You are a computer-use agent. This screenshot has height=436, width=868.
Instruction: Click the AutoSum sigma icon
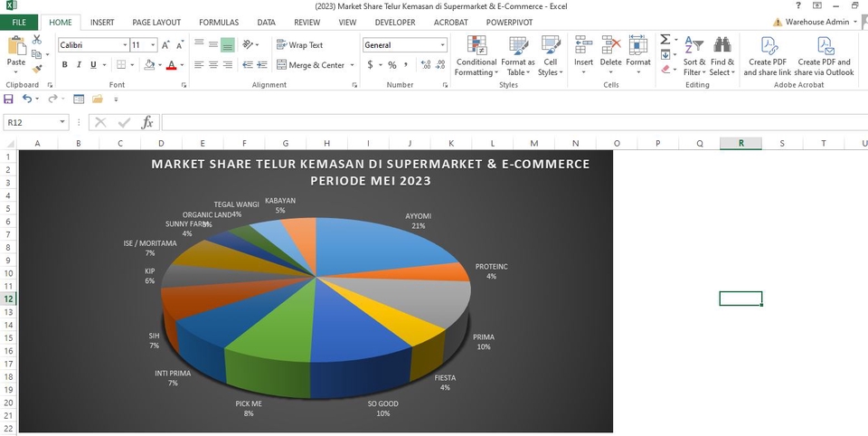(665, 39)
